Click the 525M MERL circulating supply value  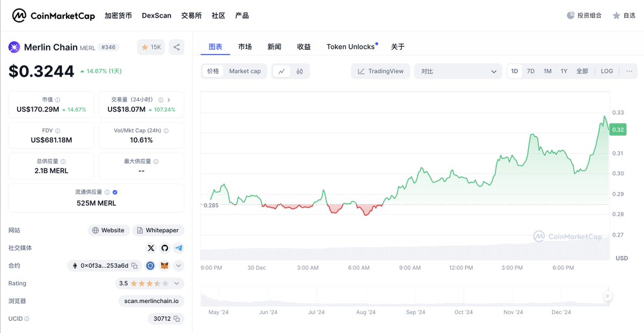(97, 203)
